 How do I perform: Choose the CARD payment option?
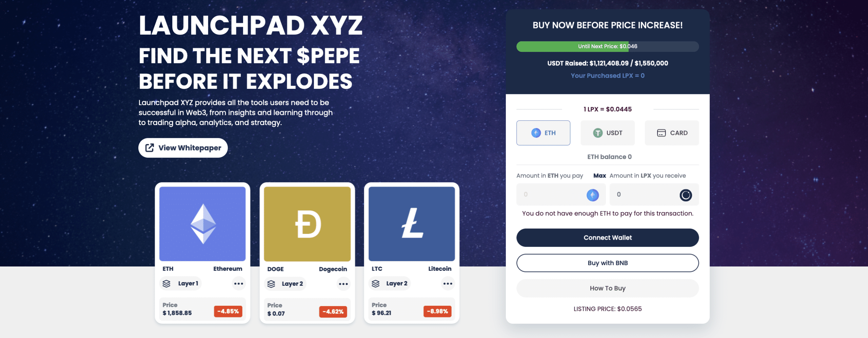672,133
